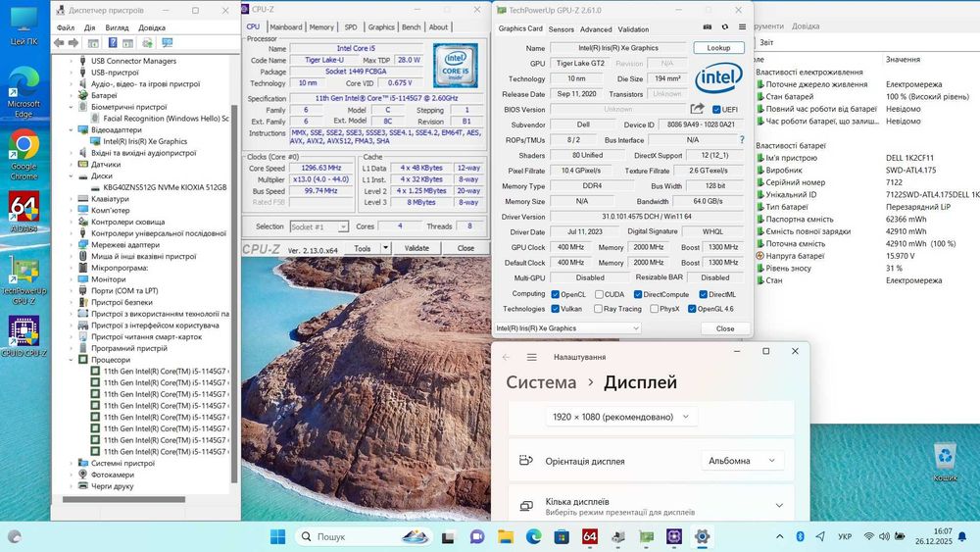The image size is (980, 552).
Task: Take GPU-Z screenshot with camera icon
Action: pyautogui.click(x=707, y=26)
